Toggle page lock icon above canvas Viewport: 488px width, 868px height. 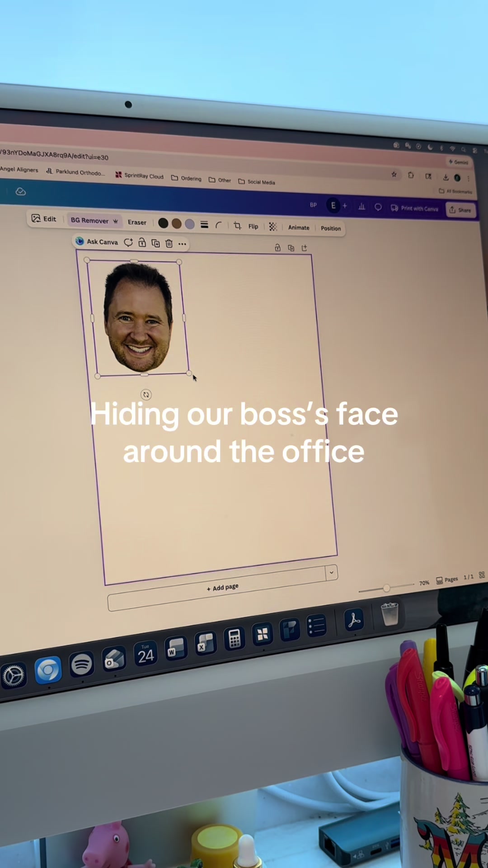tap(277, 247)
